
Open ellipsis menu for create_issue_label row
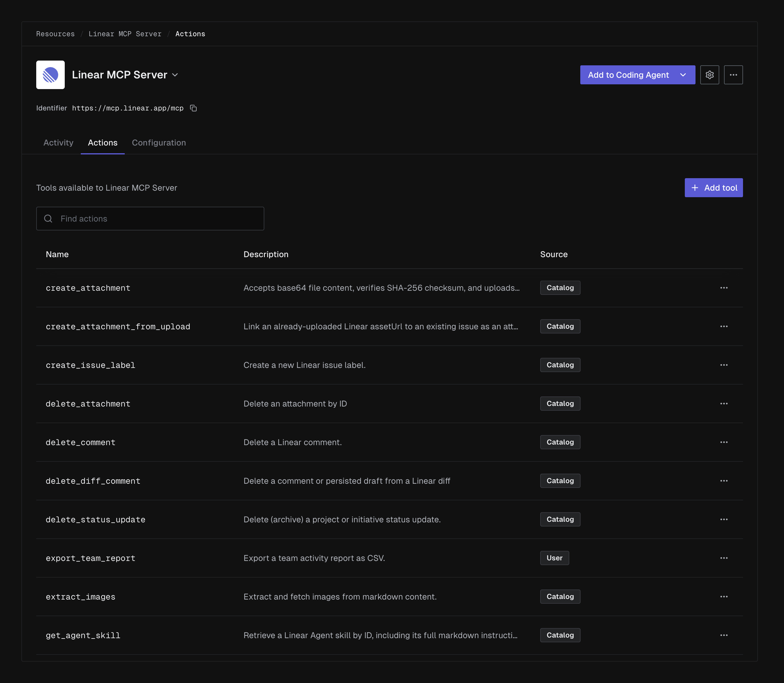click(724, 365)
